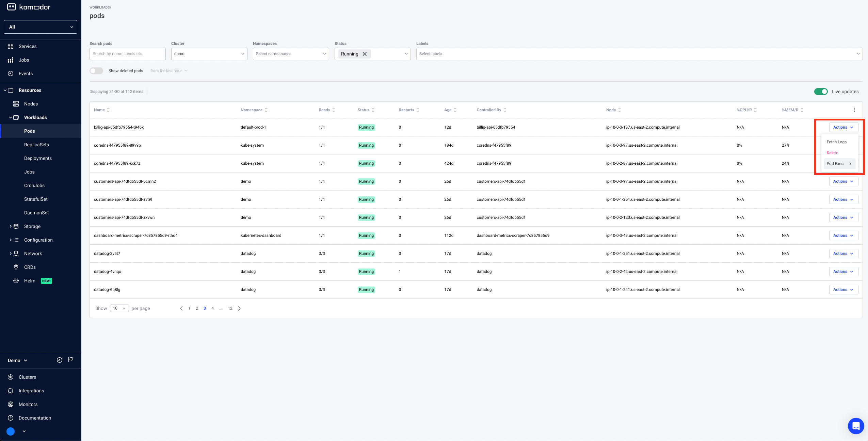Open the Cluster demo dropdown
The image size is (868, 441).
[x=209, y=54]
